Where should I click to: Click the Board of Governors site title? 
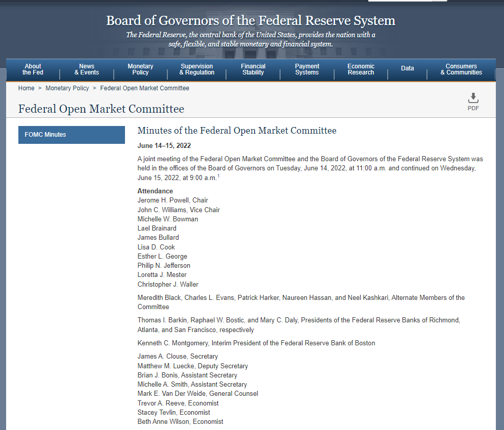click(x=250, y=21)
